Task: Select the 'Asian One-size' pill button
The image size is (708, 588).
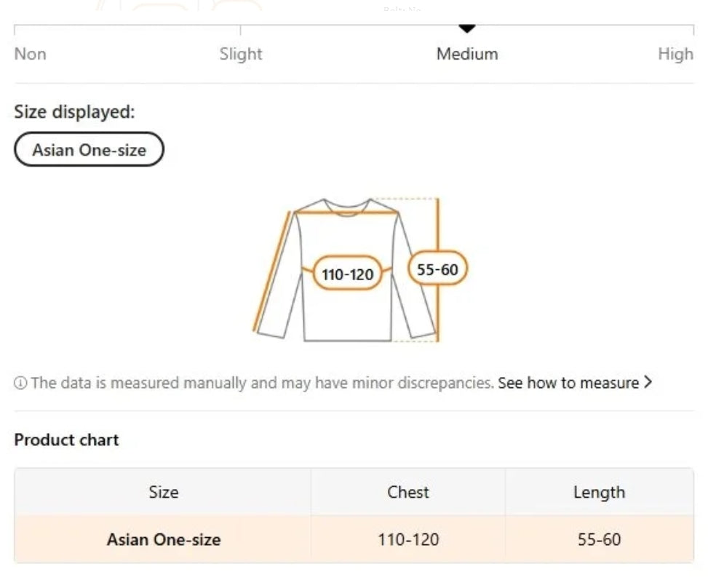Action: (90, 150)
